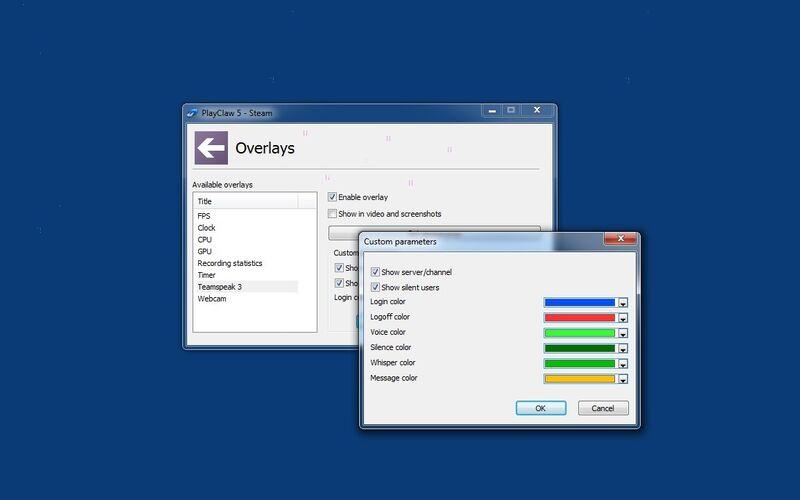Toggle the Enable overlay checkbox
This screenshot has height=500, width=800.
[332, 197]
